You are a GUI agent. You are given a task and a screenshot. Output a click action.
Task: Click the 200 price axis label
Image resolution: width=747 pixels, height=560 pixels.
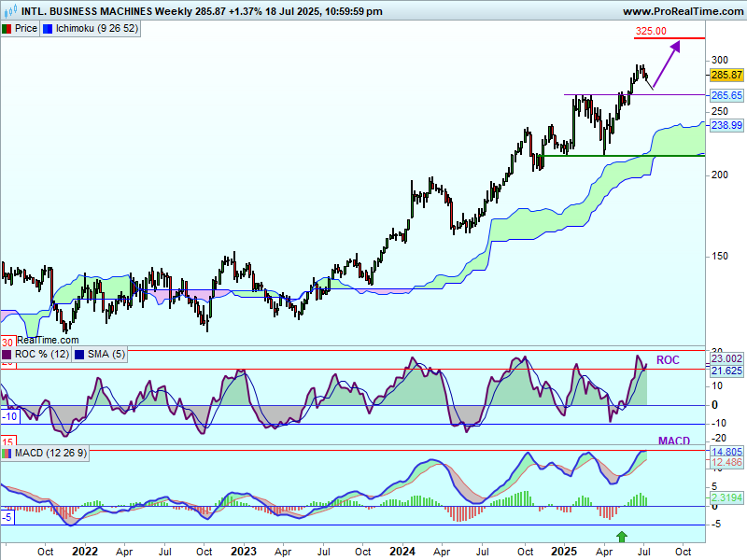pos(719,175)
